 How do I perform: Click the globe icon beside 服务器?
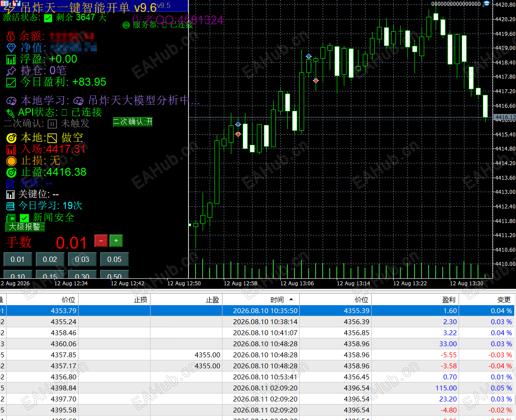126,25
